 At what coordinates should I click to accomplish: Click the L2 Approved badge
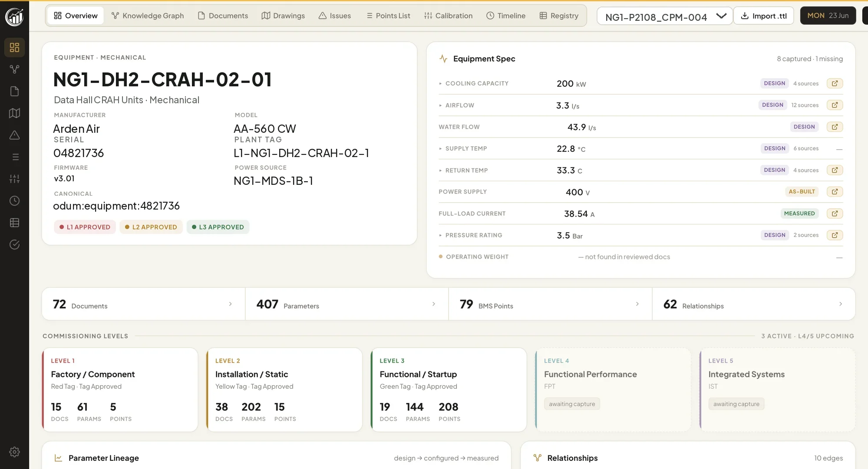(151, 227)
